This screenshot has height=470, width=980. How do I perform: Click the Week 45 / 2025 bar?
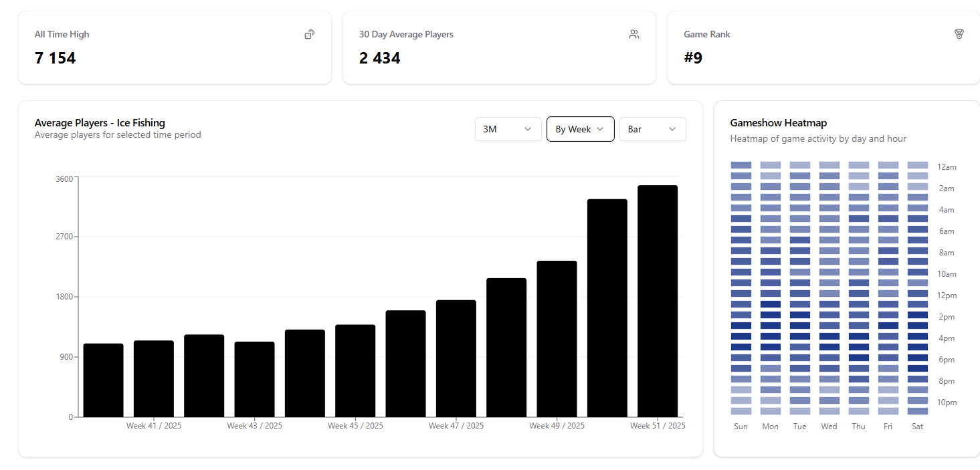coord(355,370)
